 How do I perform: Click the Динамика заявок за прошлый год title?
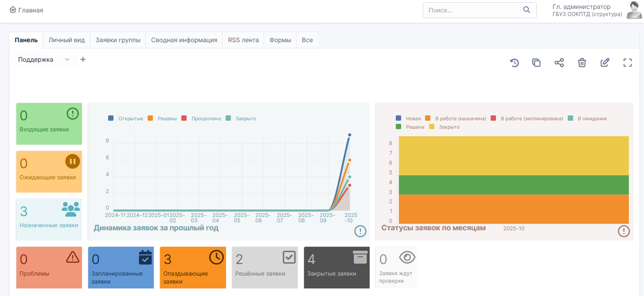pos(156,228)
